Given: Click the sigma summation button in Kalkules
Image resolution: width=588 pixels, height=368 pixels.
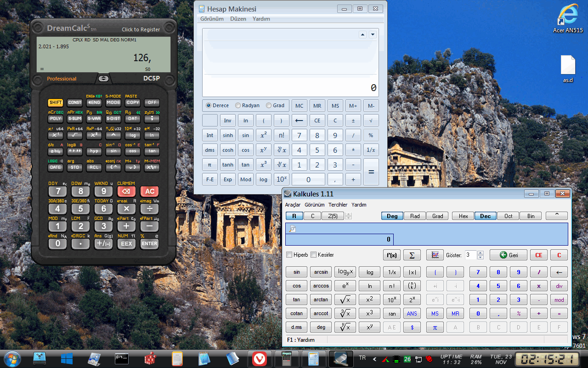Looking at the screenshot, I should point(412,255).
